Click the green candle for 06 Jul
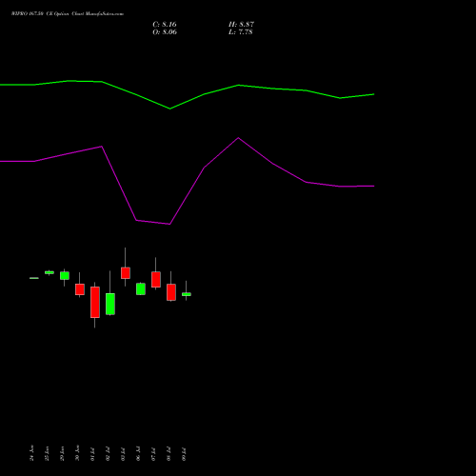The width and height of the screenshot is (476, 476). coord(141,289)
